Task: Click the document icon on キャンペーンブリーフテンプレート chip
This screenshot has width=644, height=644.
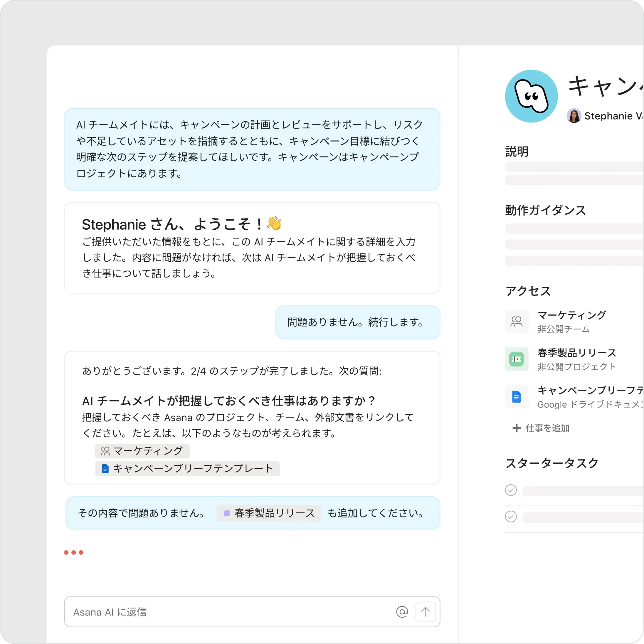Action: point(105,468)
